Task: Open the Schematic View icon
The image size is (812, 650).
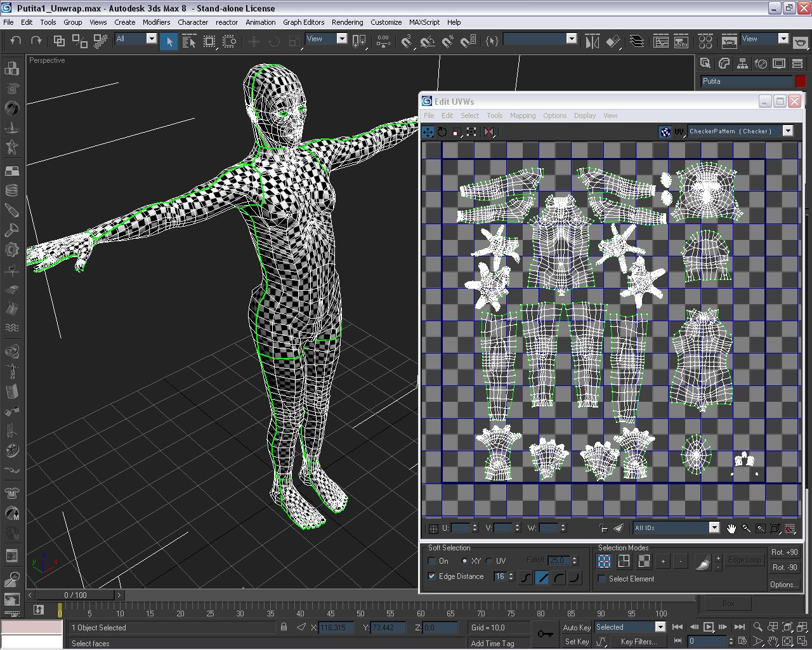Action: click(681, 41)
